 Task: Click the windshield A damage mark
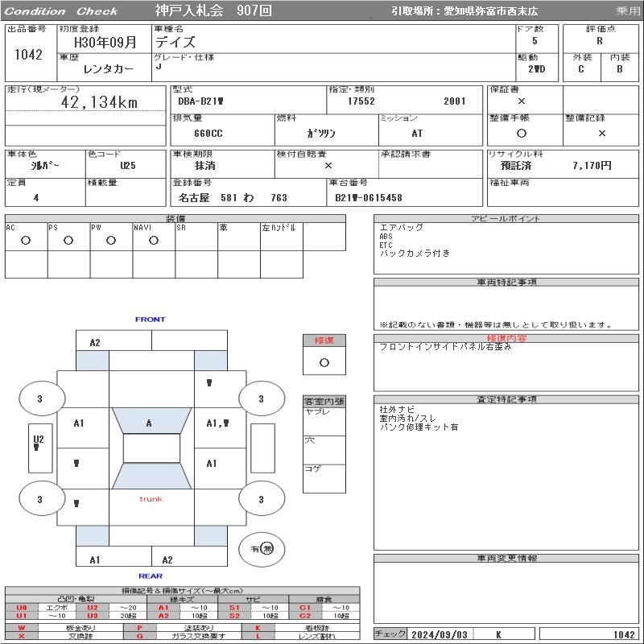tap(149, 423)
